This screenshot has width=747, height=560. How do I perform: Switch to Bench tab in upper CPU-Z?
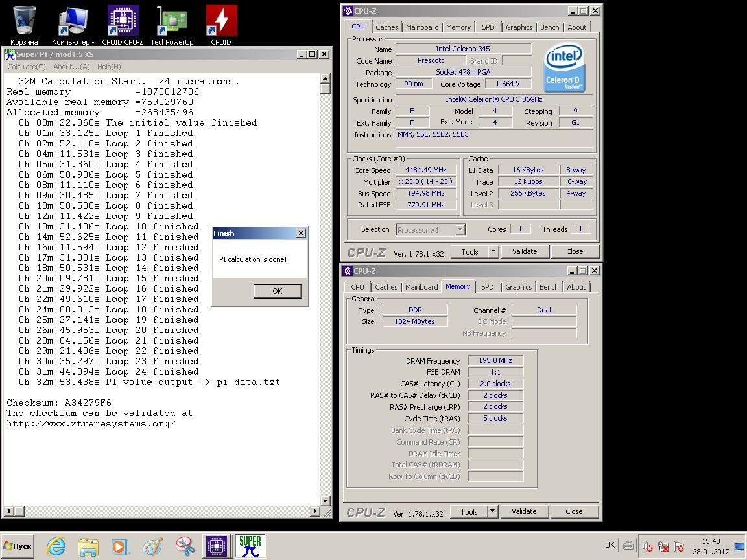tap(549, 27)
